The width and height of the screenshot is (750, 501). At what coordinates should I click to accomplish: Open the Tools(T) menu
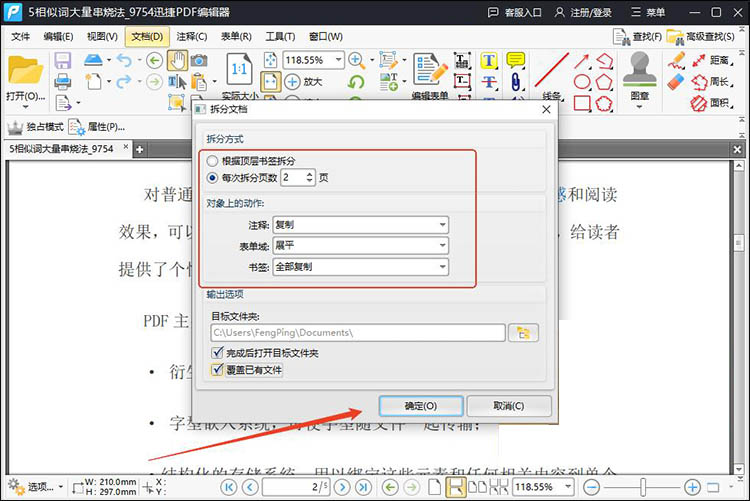[x=280, y=36]
